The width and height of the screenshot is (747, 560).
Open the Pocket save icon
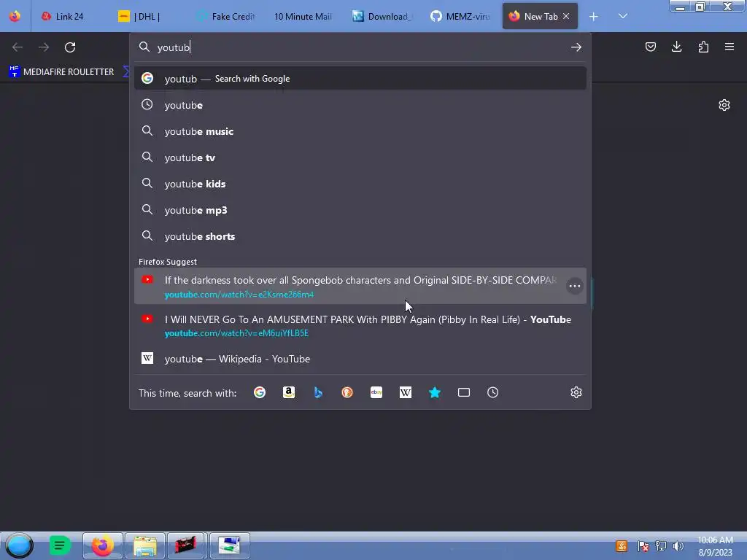(x=650, y=47)
